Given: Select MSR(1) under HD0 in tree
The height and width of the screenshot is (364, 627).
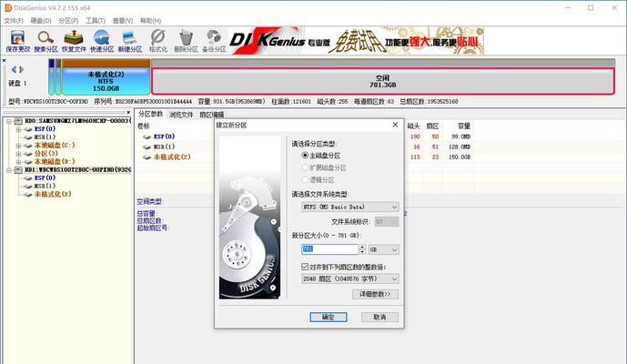Looking at the screenshot, I should pos(45,136).
